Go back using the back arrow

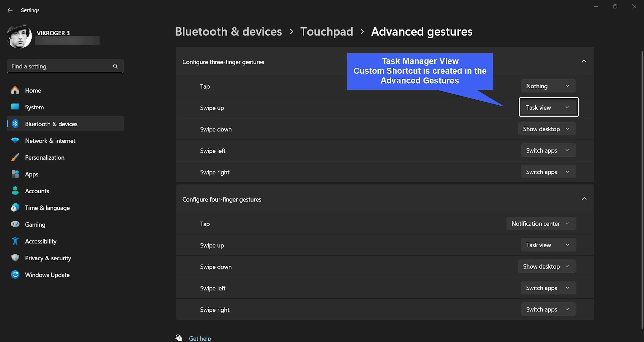[10, 10]
